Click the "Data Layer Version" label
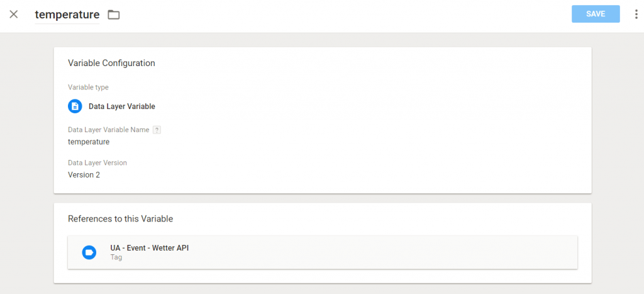 click(x=97, y=162)
